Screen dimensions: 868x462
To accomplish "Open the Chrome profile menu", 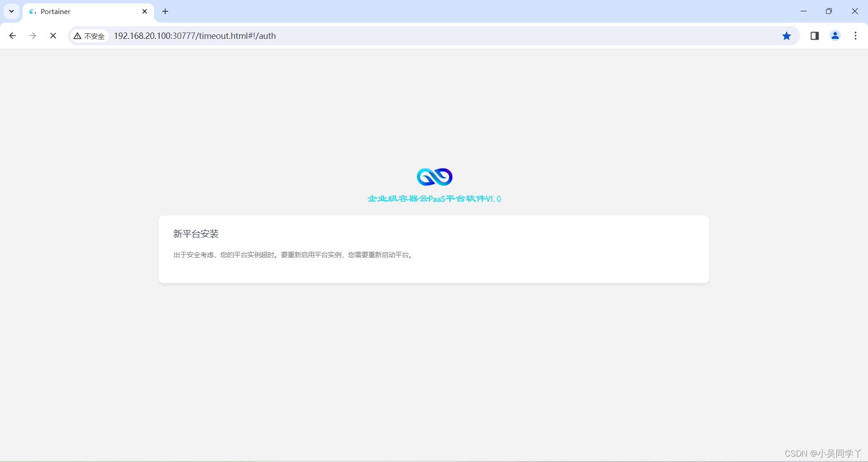I will (835, 36).
